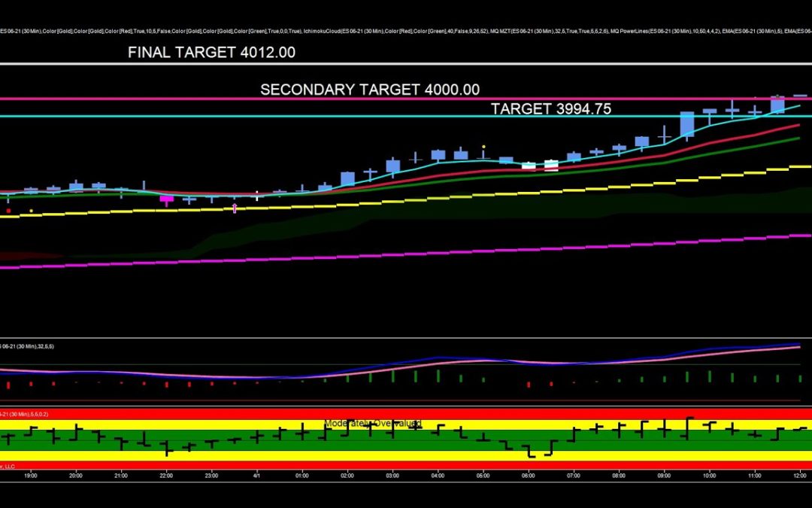Click the 22:00 time axis label
Viewport: 812px width, 508px height.
166,476
